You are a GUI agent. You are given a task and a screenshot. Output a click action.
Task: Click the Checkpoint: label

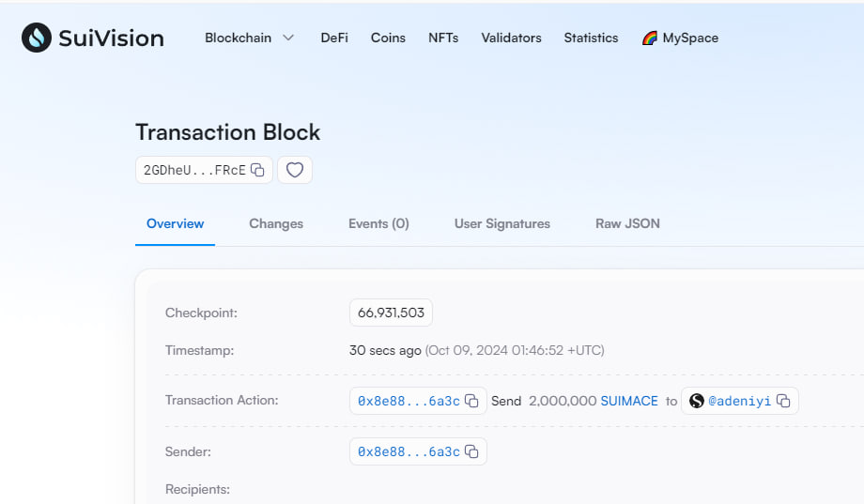201,313
